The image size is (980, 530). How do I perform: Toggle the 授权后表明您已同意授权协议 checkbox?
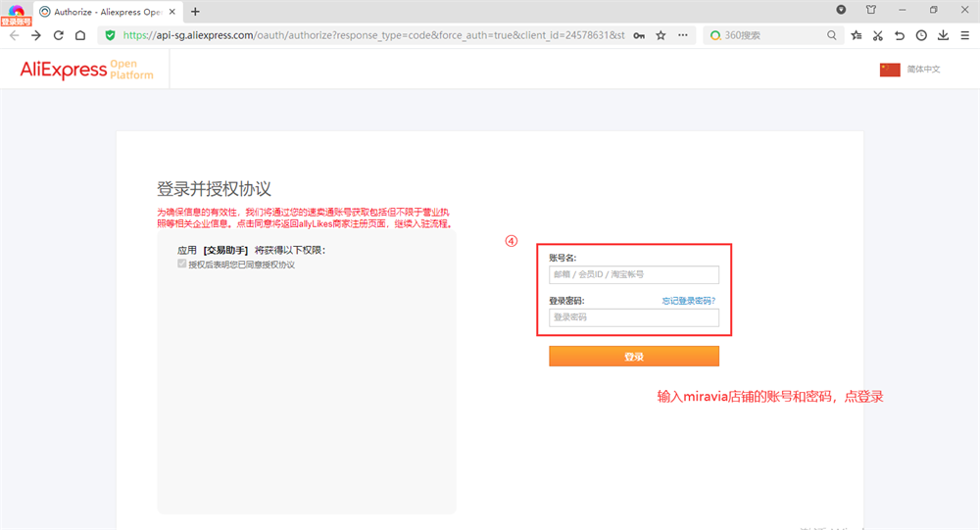click(x=182, y=264)
